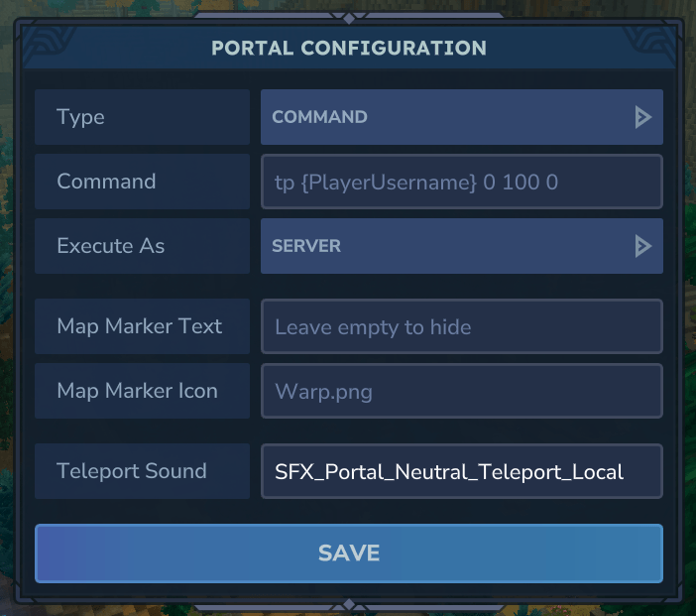Screen dimensions: 696x616
Task: Click the arrow icon in the Execute As row
Action: pyautogui.click(x=642, y=246)
